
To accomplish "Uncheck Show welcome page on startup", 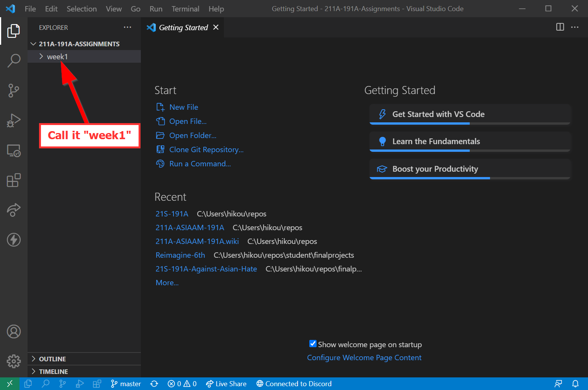I will (313, 344).
